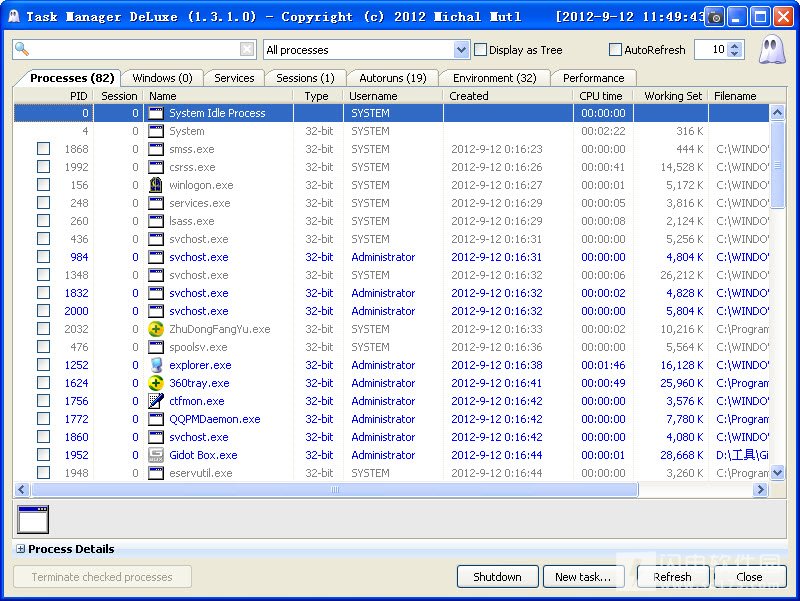
Task: Check the box for explorer.exe
Action: click(x=43, y=364)
